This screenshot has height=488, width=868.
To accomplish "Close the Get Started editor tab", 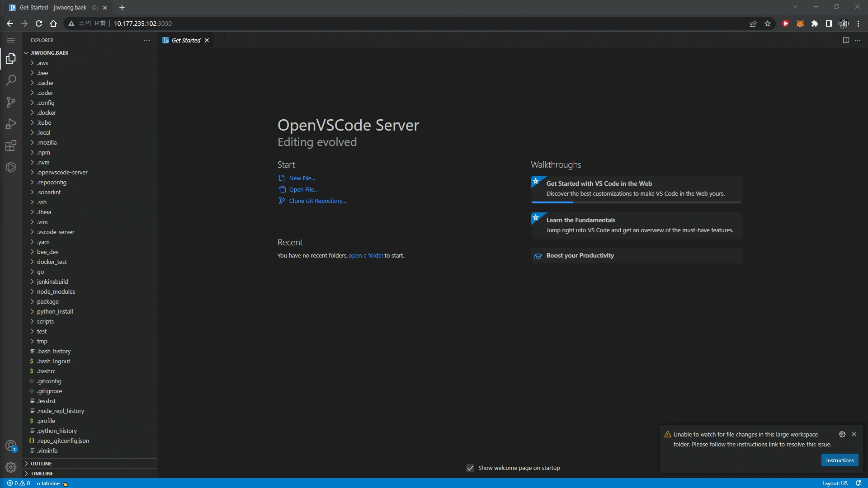I will pos(207,40).
